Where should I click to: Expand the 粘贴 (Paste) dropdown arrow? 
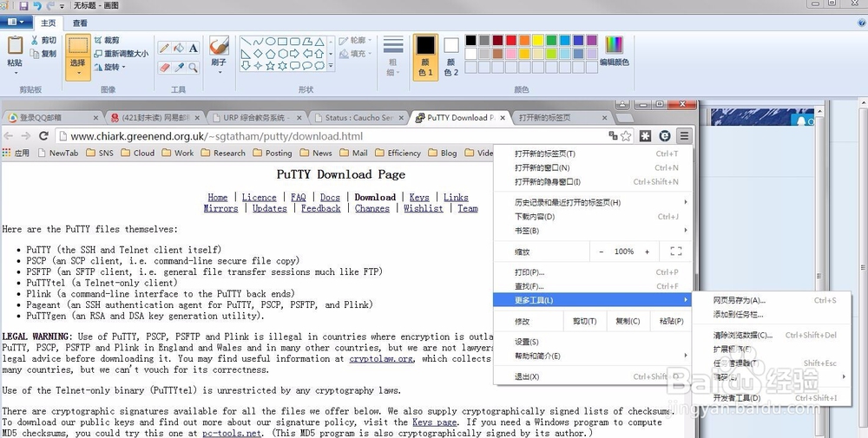pyautogui.click(x=15, y=73)
